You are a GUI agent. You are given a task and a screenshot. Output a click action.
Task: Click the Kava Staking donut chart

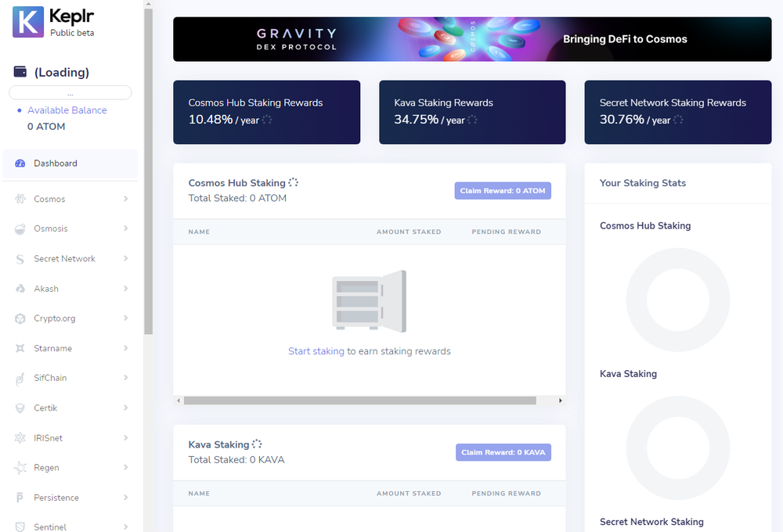point(677,448)
